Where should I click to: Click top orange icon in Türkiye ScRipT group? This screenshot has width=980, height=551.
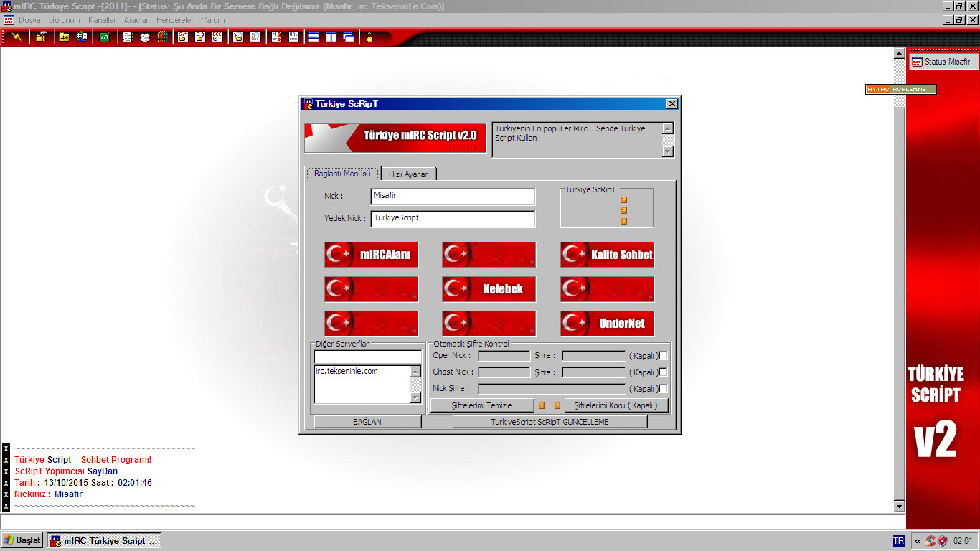(624, 199)
